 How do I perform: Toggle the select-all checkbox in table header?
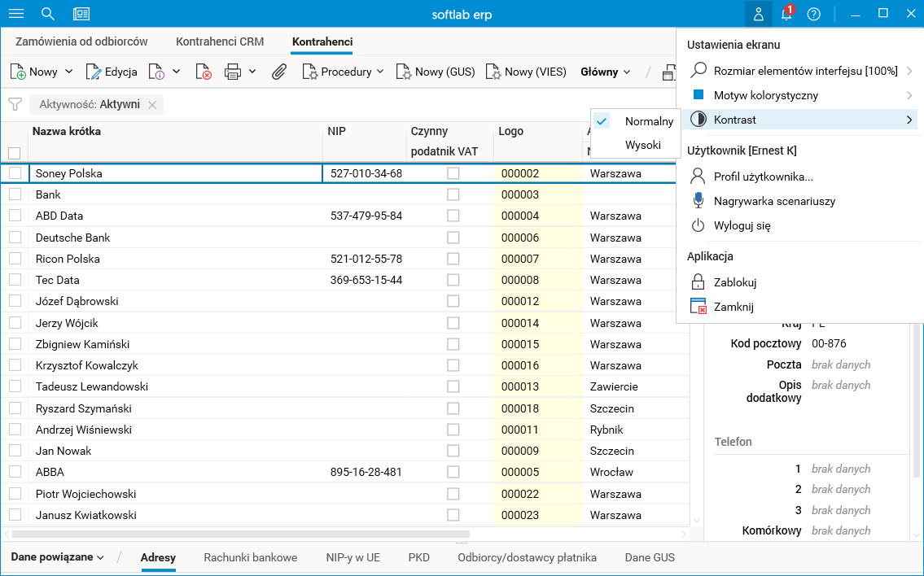tap(14, 152)
